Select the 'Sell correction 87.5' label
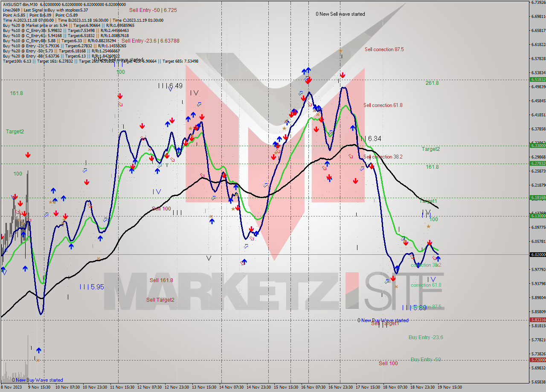Viewport: 546px width, 392px height. click(384, 49)
